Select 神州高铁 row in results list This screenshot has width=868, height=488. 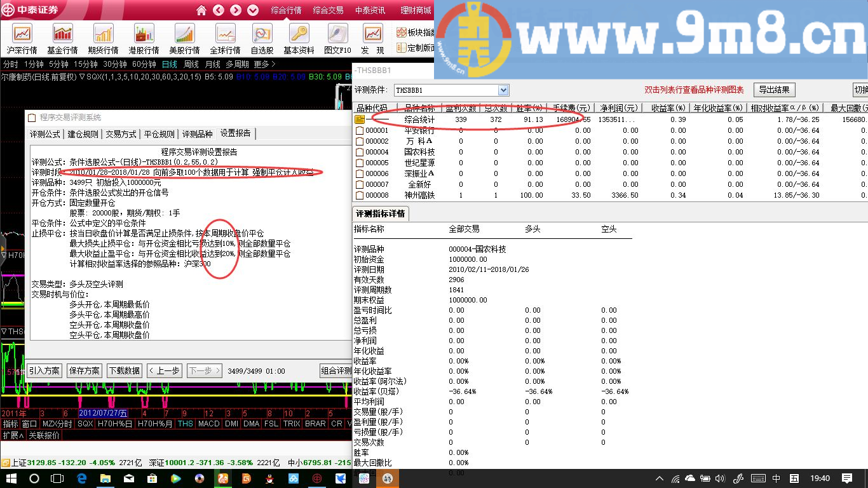point(610,195)
